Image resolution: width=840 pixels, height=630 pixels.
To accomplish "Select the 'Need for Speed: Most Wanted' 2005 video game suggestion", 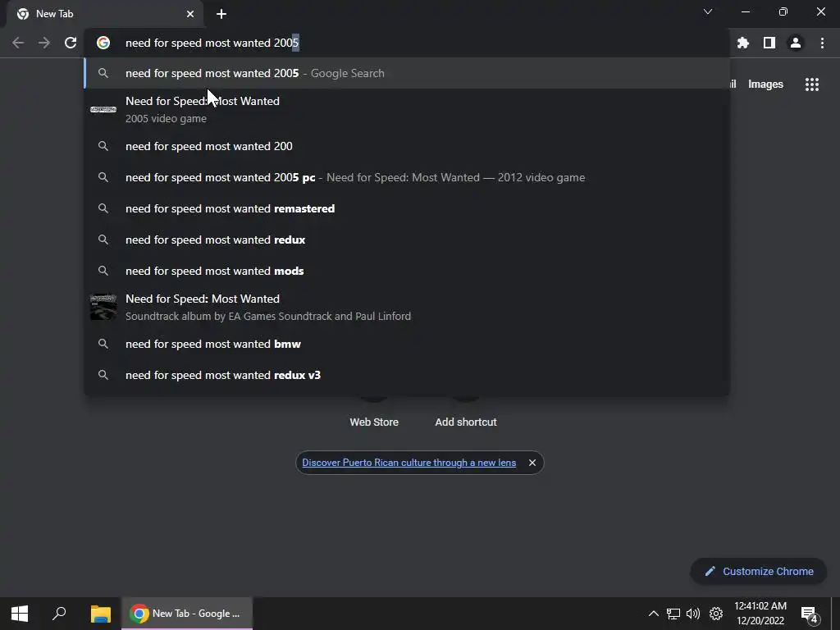I will 407,110.
